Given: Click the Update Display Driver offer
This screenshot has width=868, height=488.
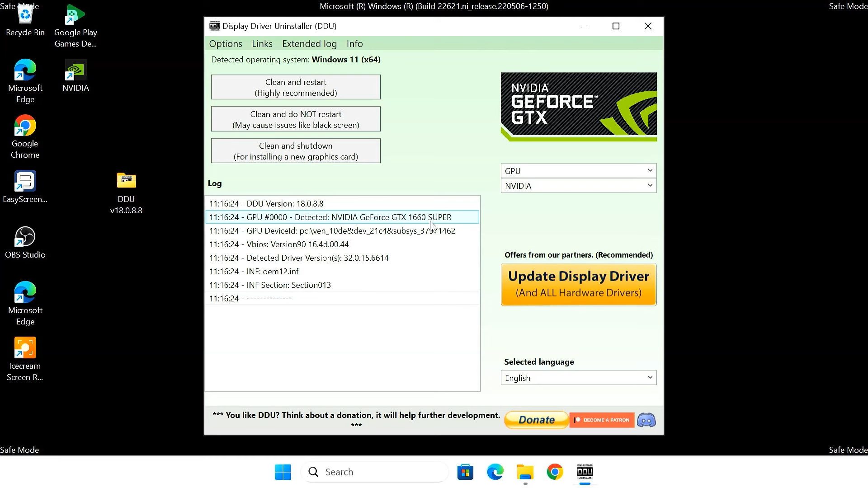Looking at the screenshot, I should click(579, 285).
